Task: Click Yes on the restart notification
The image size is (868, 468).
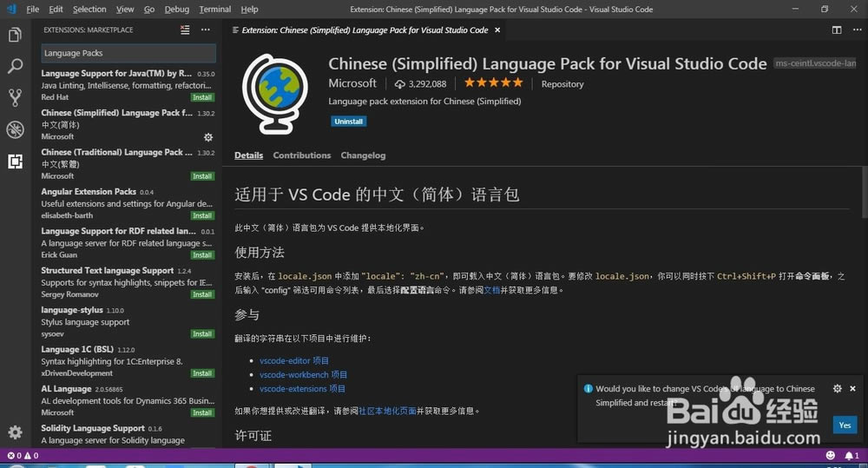Action: coord(845,425)
